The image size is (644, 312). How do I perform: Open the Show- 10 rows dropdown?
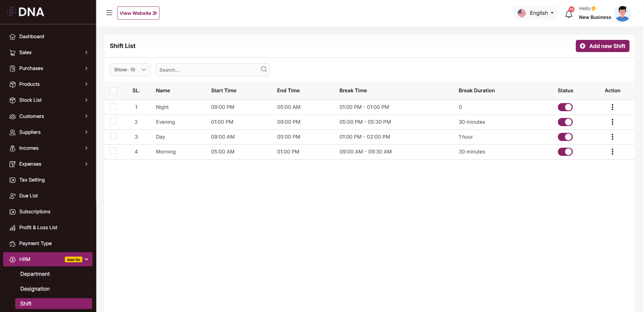[x=130, y=70]
